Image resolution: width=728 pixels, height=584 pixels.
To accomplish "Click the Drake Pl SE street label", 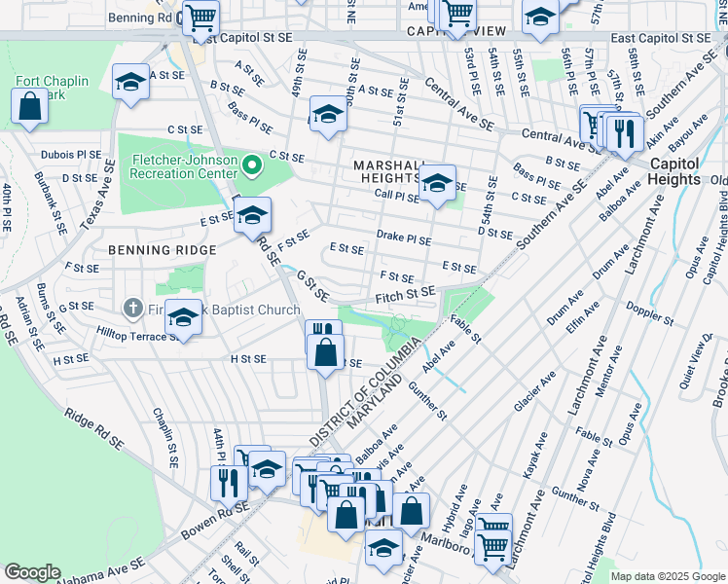I will 404,237.
